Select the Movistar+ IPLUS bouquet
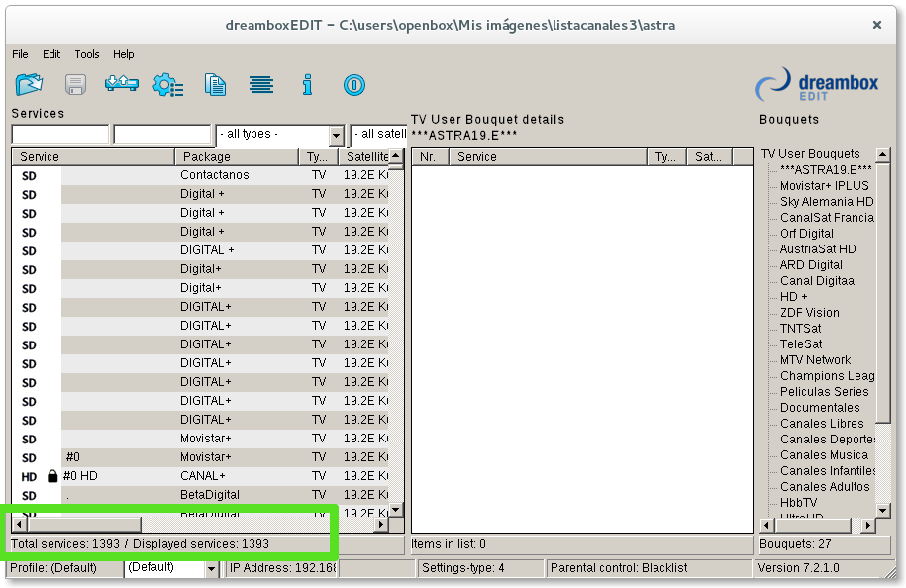This screenshot has width=906, height=588. (825, 186)
